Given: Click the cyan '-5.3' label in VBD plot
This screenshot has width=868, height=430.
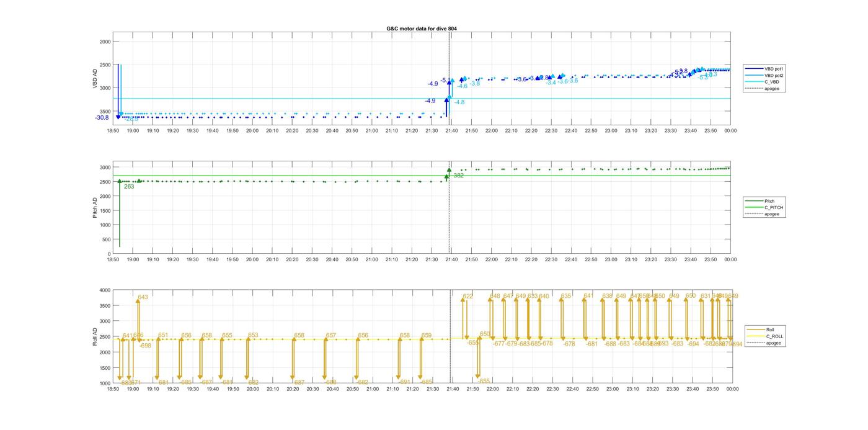Looking at the screenshot, I should coord(703,78).
